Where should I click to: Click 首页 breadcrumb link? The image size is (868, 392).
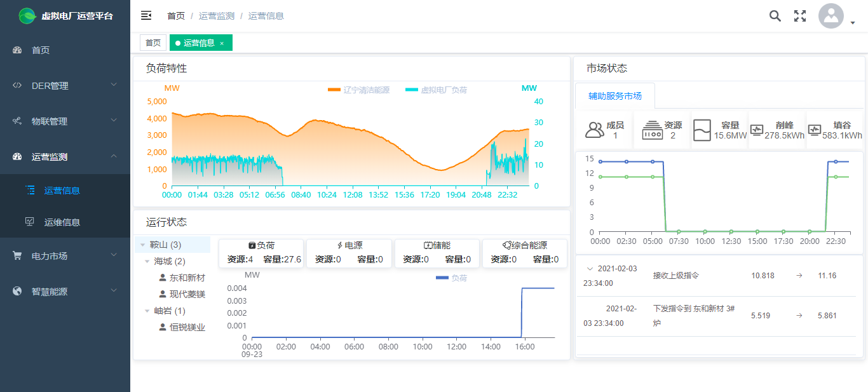[176, 16]
